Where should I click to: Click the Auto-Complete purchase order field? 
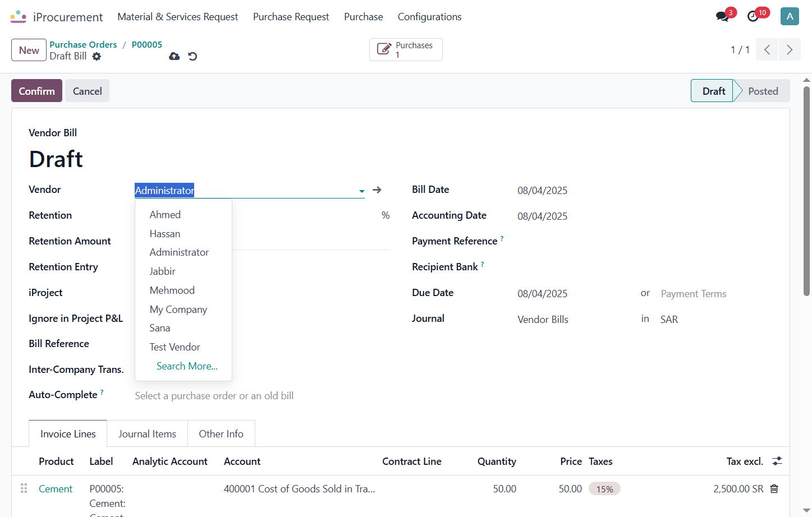(x=262, y=396)
